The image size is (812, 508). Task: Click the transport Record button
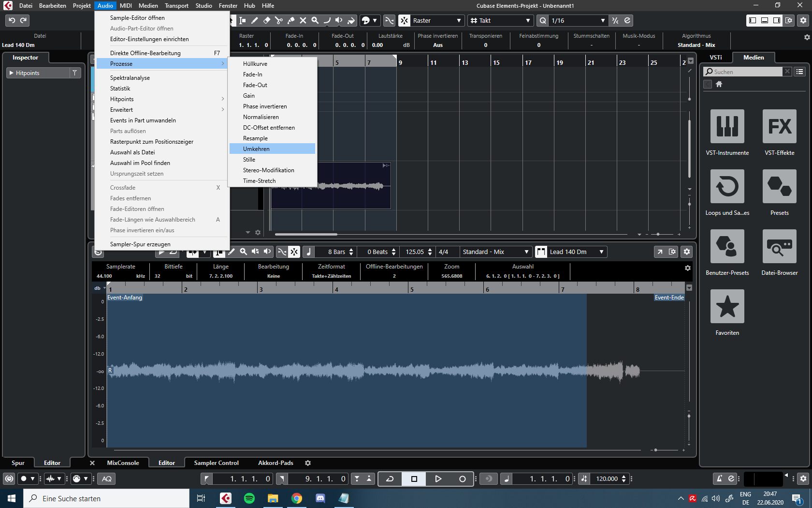[463, 479]
